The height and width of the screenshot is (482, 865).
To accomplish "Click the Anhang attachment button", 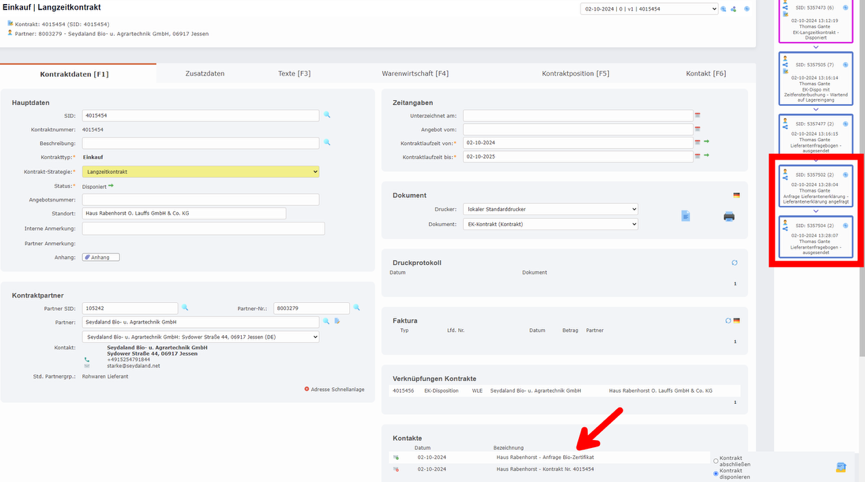I will (101, 257).
